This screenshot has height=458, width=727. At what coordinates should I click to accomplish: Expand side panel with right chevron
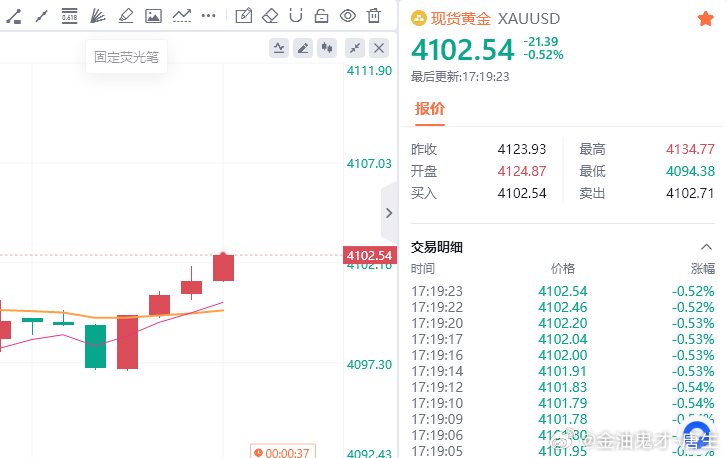pyautogui.click(x=389, y=213)
